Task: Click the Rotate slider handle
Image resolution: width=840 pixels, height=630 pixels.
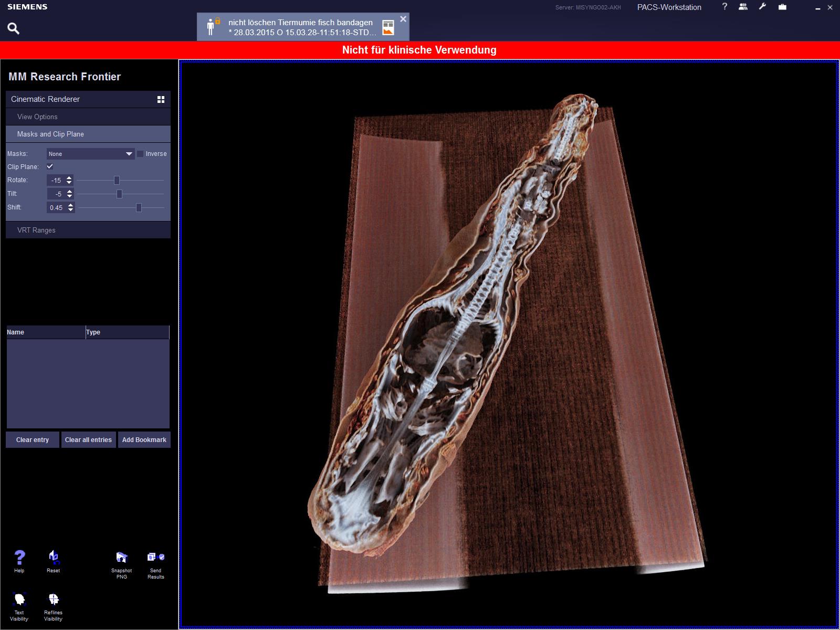Action: point(117,180)
